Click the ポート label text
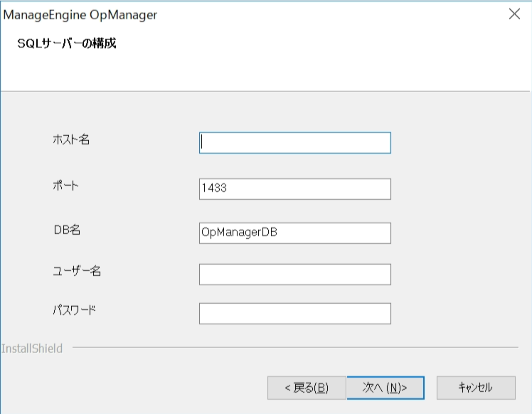This screenshot has width=532, height=414. 66,186
